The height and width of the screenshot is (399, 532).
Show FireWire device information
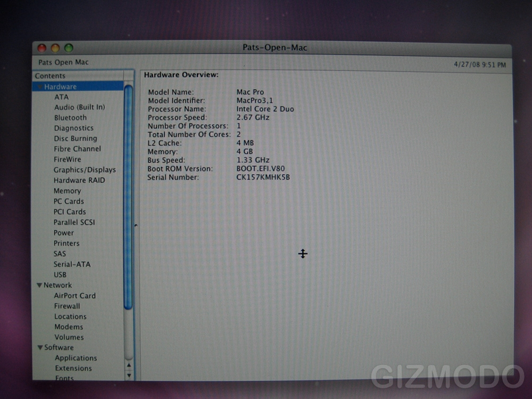coord(67,160)
